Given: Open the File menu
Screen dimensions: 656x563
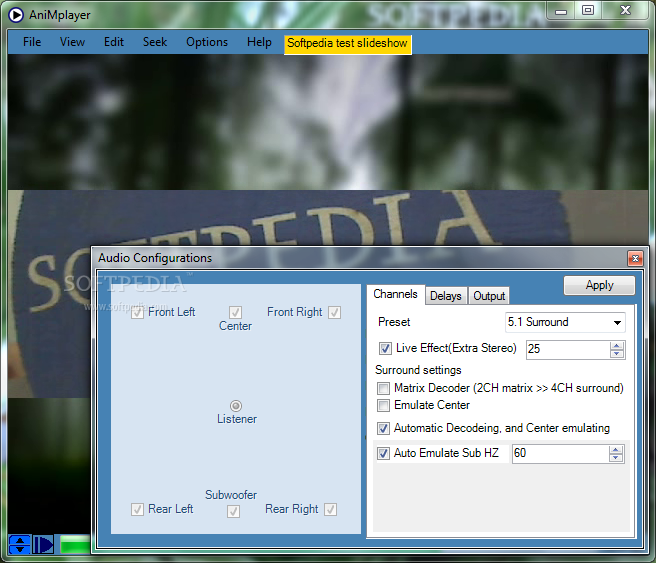Looking at the screenshot, I should point(32,42).
